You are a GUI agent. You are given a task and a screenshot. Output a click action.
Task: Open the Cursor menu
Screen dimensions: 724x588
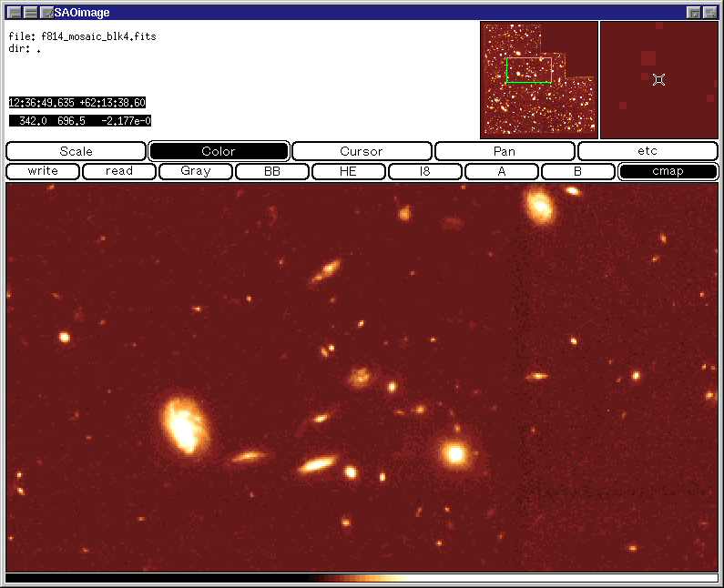click(362, 151)
